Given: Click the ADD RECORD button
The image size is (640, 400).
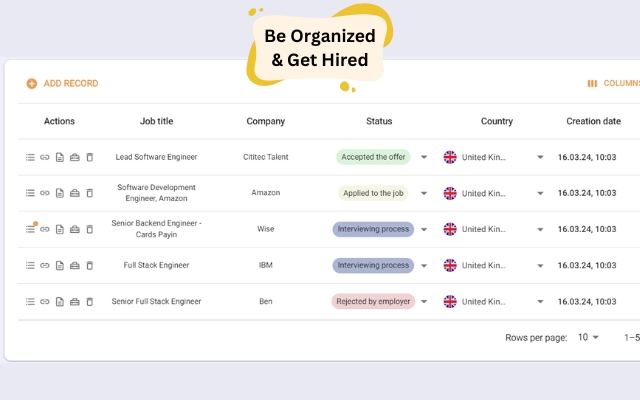Looking at the screenshot, I should [62, 84].
